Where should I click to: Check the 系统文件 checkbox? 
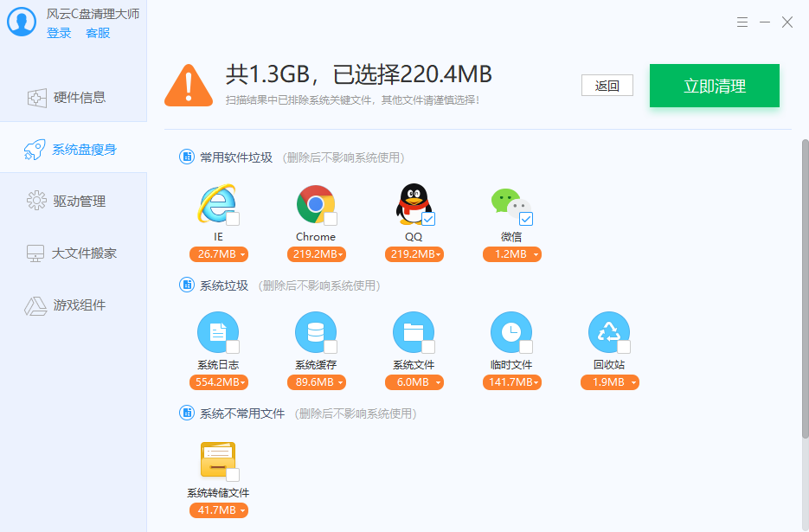(x=429, y=347)
